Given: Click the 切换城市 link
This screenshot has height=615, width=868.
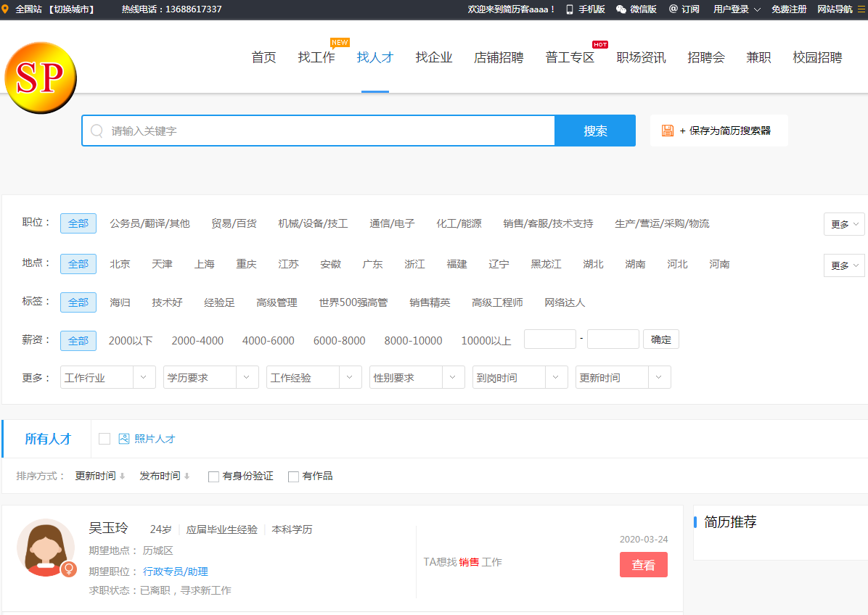Looking at the screenshot, I should pos(71,9).
